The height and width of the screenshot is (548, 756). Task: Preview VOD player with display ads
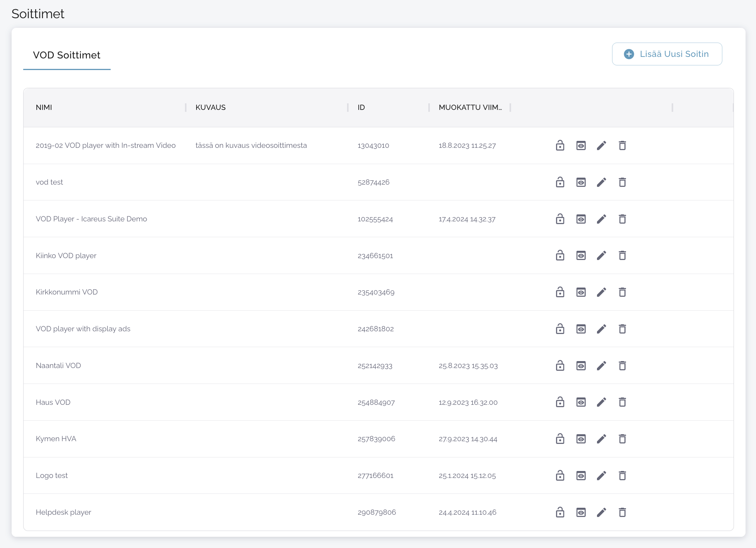(581, 329)
